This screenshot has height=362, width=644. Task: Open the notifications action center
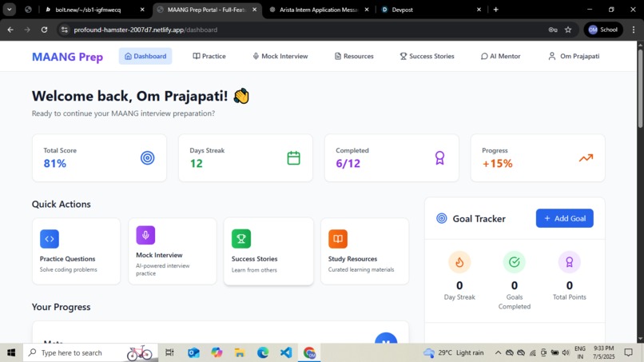(628, 352)
